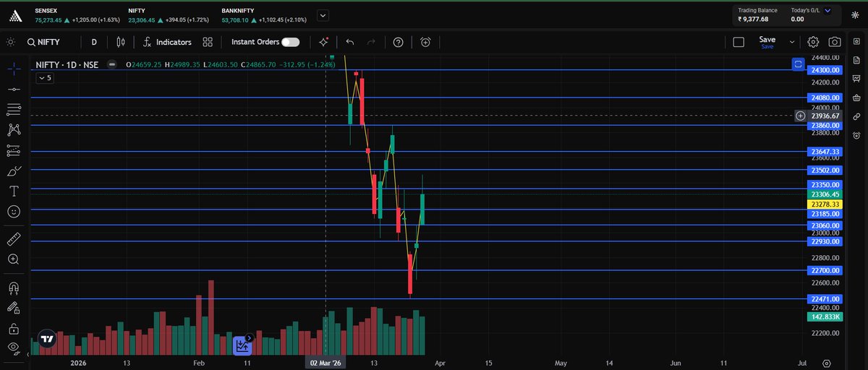Undo the last chart action
The width and height of the screenshot is (868, 370).
pos(350,42)
